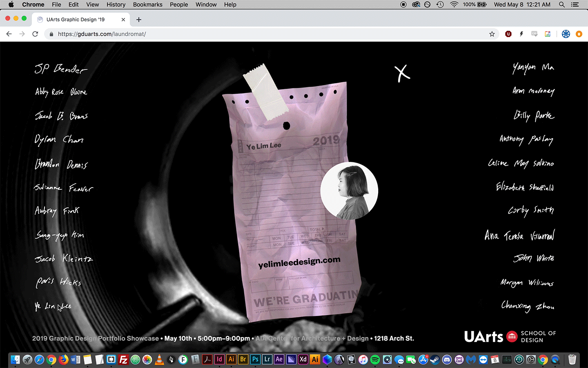
Task: Bookmark this page with the star icon
Action: pos(492,34)
